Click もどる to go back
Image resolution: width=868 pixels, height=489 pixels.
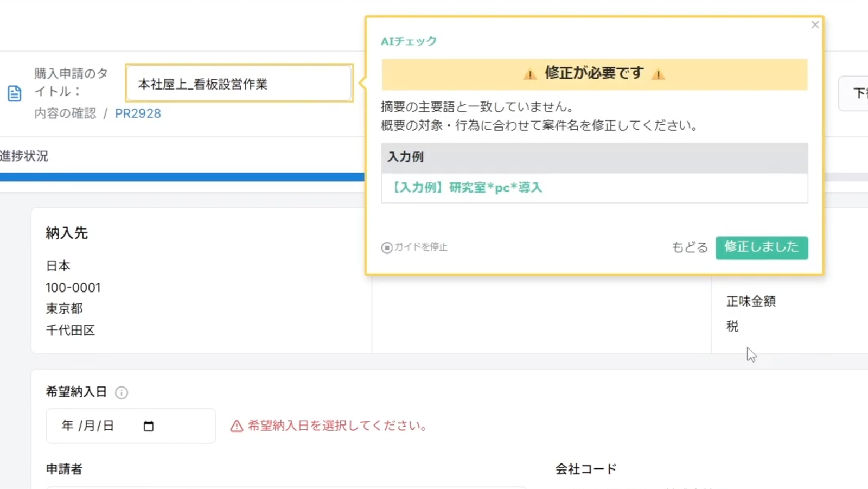click(x=690, y=247)
